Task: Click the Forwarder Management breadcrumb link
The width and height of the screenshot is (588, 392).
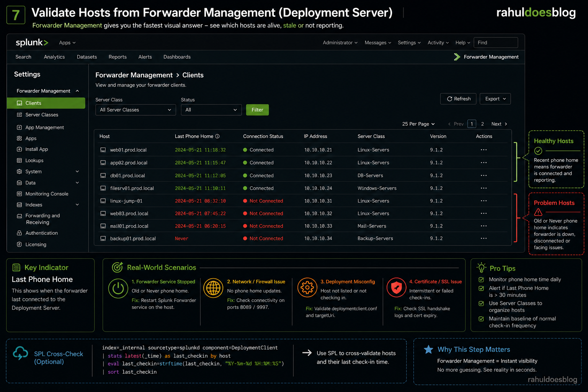Action: pos(134,75)
